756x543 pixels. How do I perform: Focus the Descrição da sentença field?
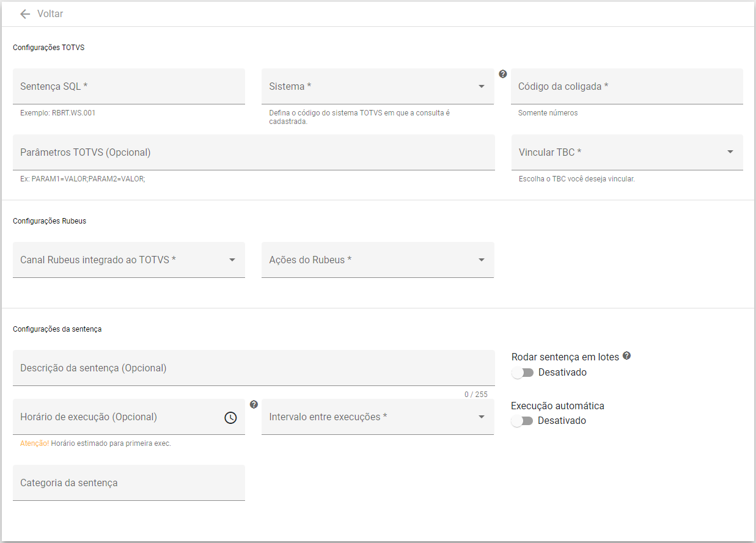click(x=254, y=368)
